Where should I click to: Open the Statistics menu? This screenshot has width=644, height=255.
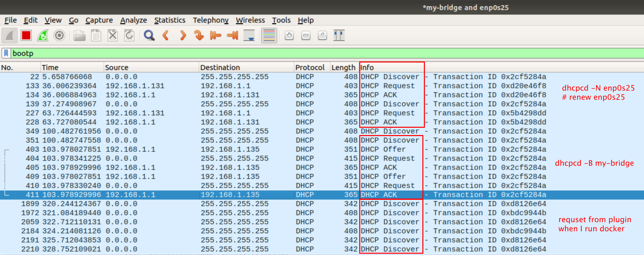tap(170, 20)
